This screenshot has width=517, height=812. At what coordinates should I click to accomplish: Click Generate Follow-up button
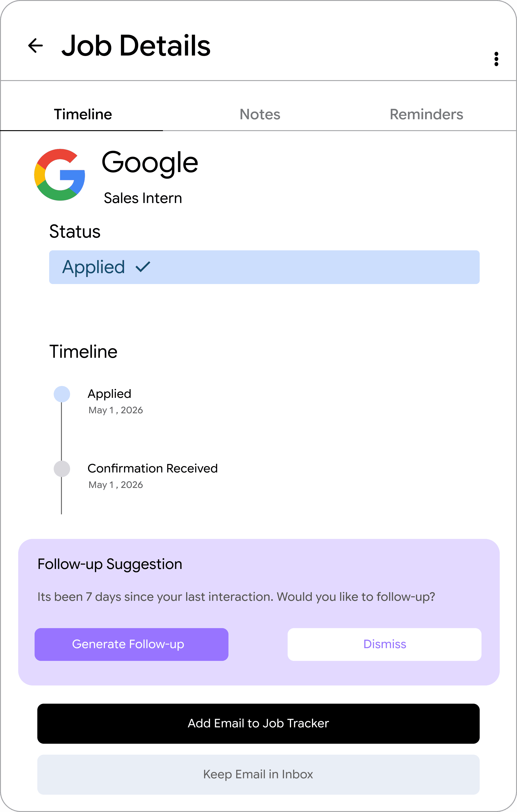[x=132, y=644]
